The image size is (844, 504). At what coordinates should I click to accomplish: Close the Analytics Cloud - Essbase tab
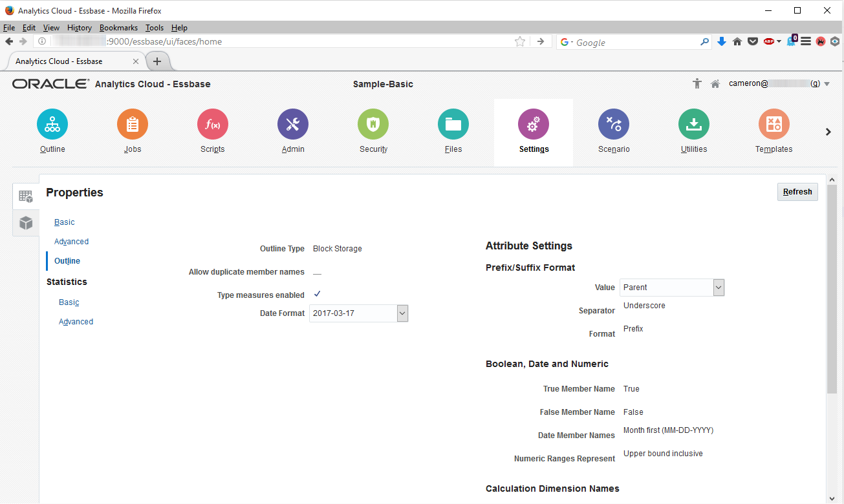click(x=135, y=61)
